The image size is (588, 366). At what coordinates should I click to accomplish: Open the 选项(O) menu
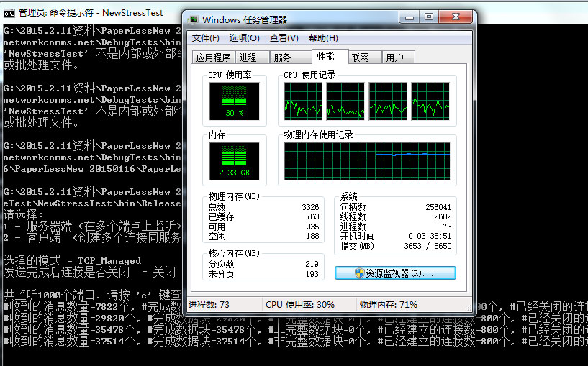click(x=244, y=38)
